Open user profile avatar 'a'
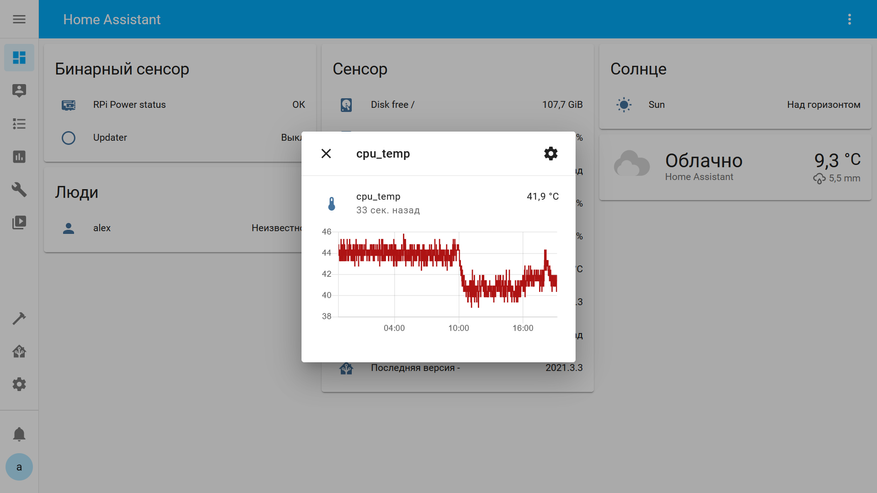 19,467
